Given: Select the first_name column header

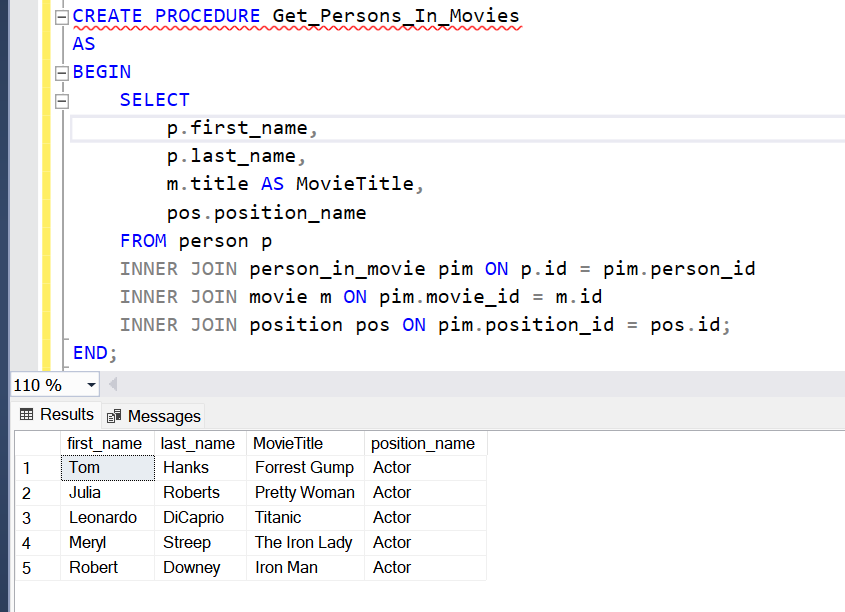Looking at the screenshot, I should 107,443.
